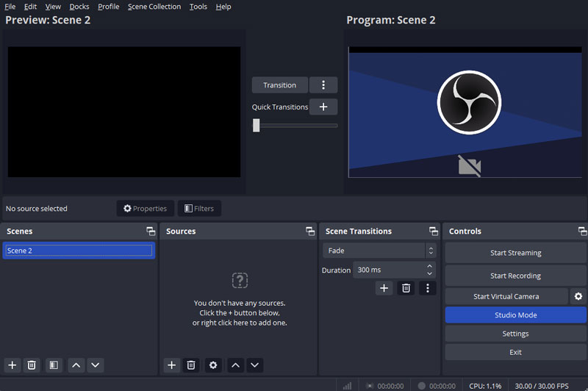This screenshot has width=588, height=391.
Task: Remove scene transition with trash icon
Action: [x=406, y=288]
